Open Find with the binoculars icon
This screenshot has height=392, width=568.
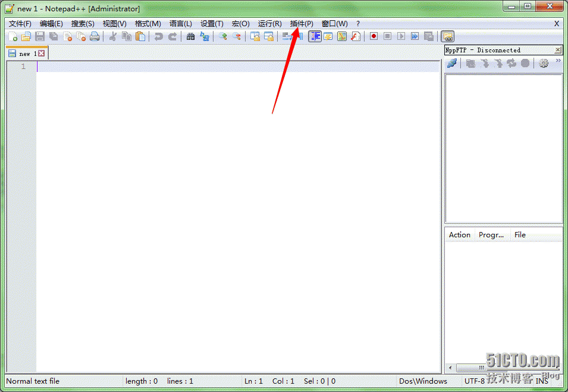[x=190, y=37]
